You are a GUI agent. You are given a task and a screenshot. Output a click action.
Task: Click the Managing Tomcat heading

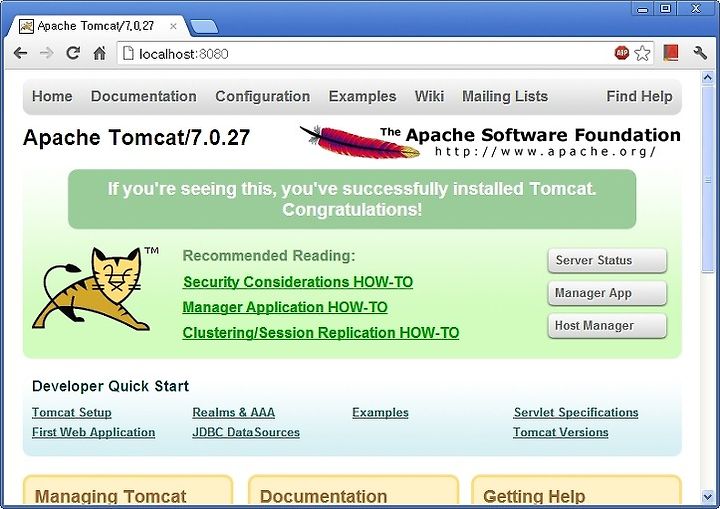pyautogui.click(x=111, y=496)
